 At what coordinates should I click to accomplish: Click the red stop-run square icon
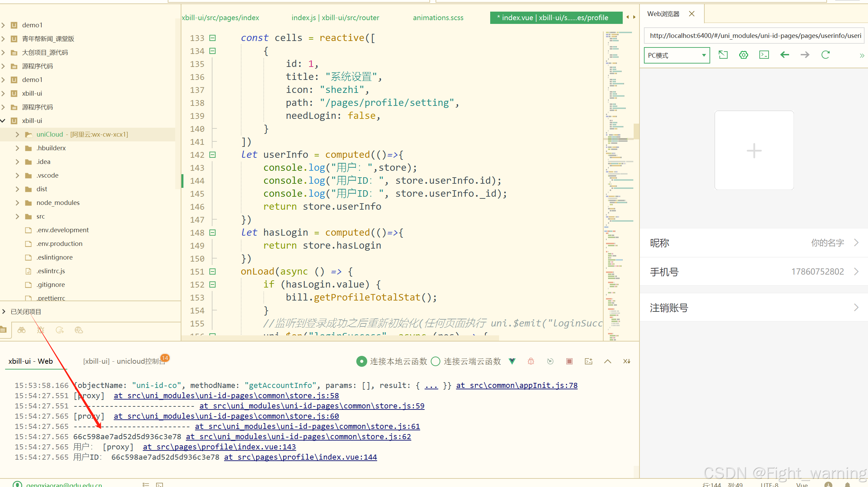(569, 361)
